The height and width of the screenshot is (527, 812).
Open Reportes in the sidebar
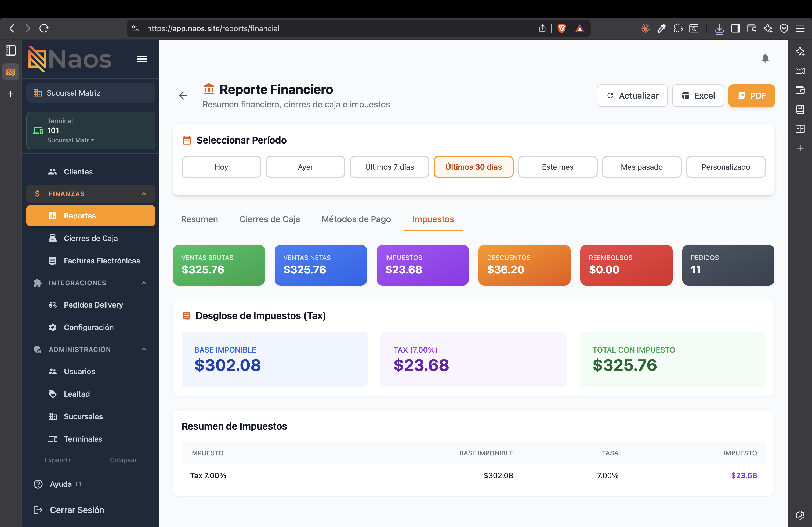point(91,216)
